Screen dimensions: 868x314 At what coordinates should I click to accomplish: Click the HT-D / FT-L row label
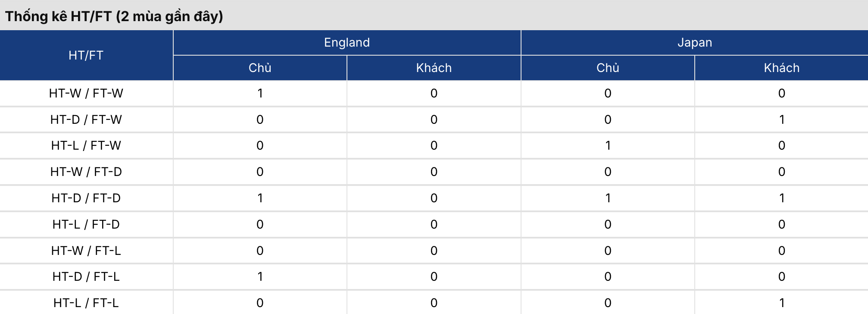click(x=86, y=276)
